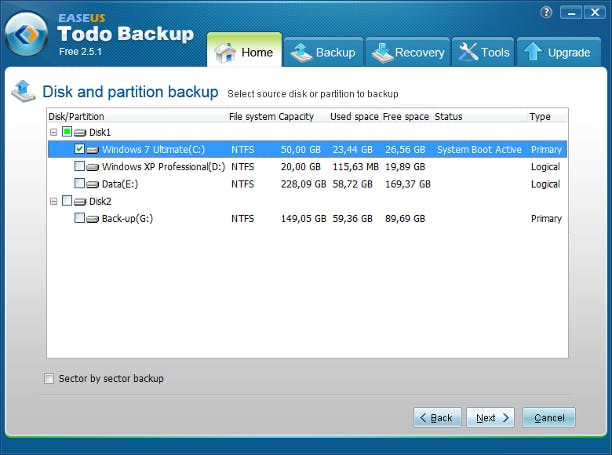Image resolution: width=612 pixels, height=455 pixels.
Task: Sort by the File system column header
Action: click(252, 116)
